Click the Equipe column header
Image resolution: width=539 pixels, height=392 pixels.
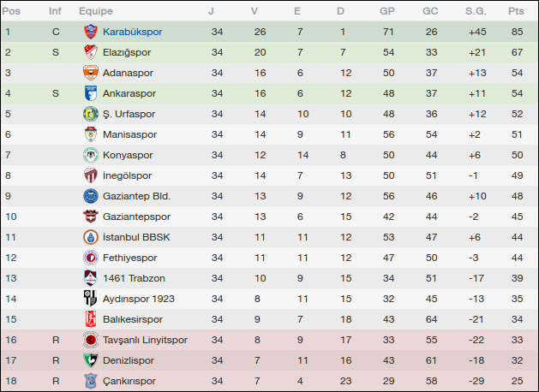click(95, 11)
